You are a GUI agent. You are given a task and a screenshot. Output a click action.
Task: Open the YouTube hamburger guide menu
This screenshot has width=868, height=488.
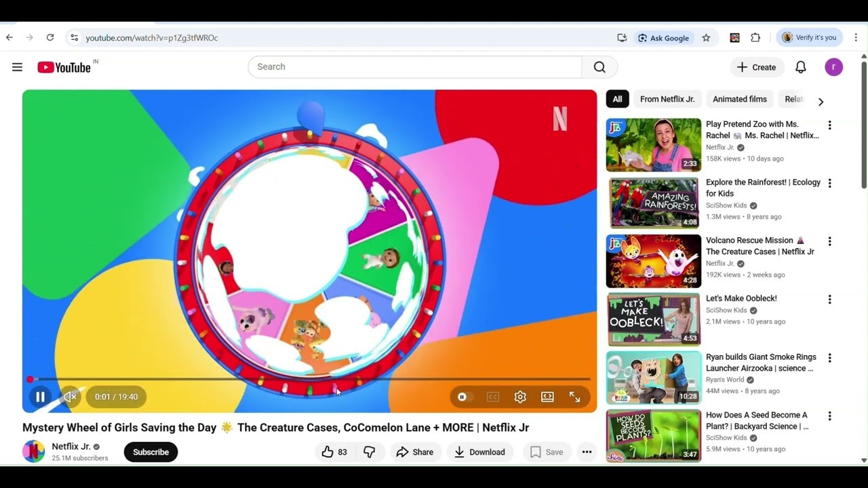point(17,67)
